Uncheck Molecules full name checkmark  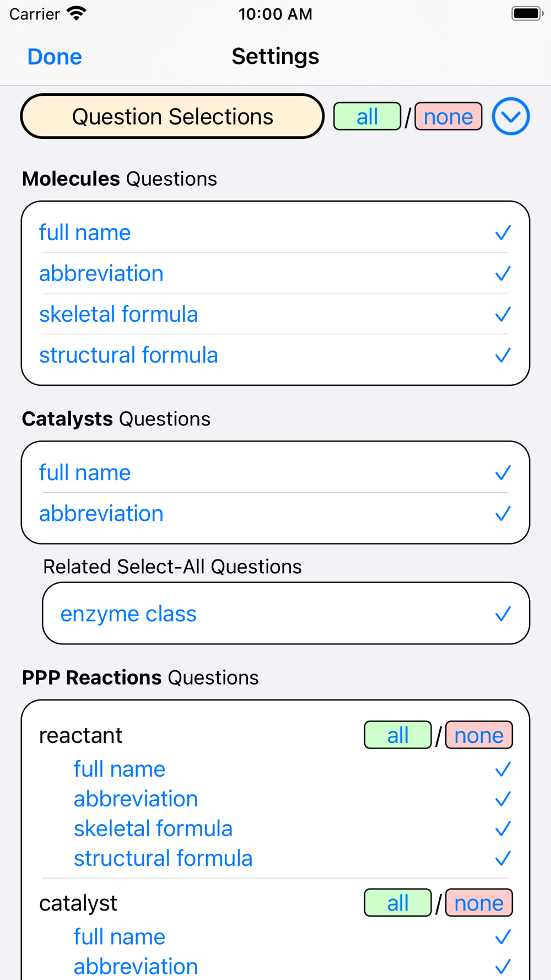[x=503, y=233]
